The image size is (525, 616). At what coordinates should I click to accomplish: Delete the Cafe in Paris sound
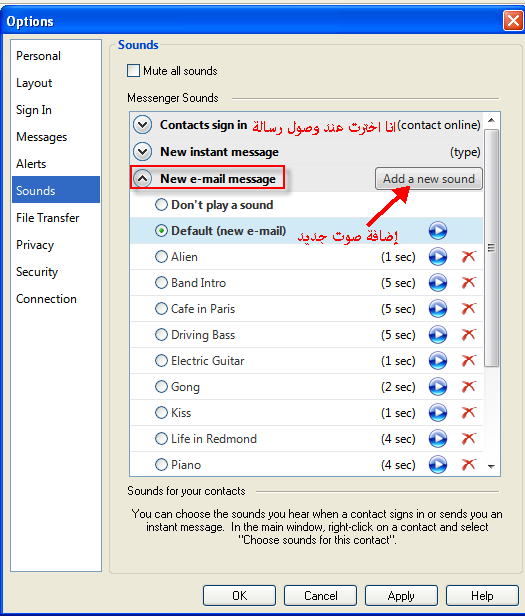click(x=468, y=308)
